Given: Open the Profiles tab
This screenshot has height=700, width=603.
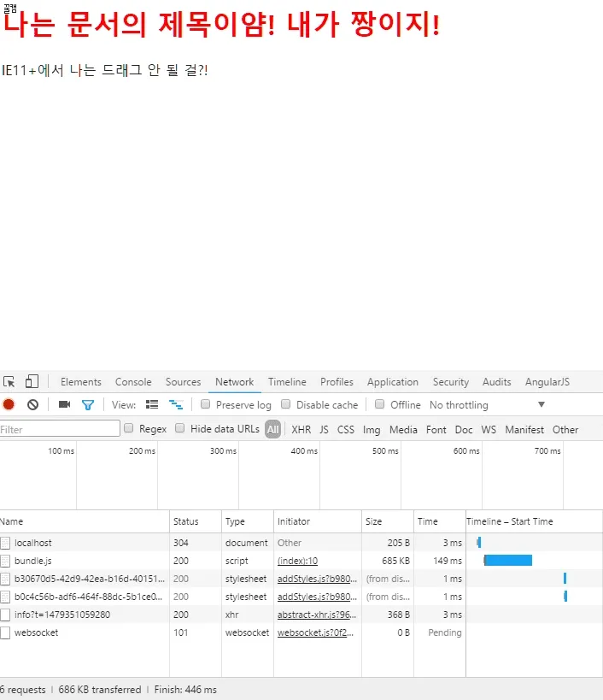Looking at the screenshot, I should (337, 382).
